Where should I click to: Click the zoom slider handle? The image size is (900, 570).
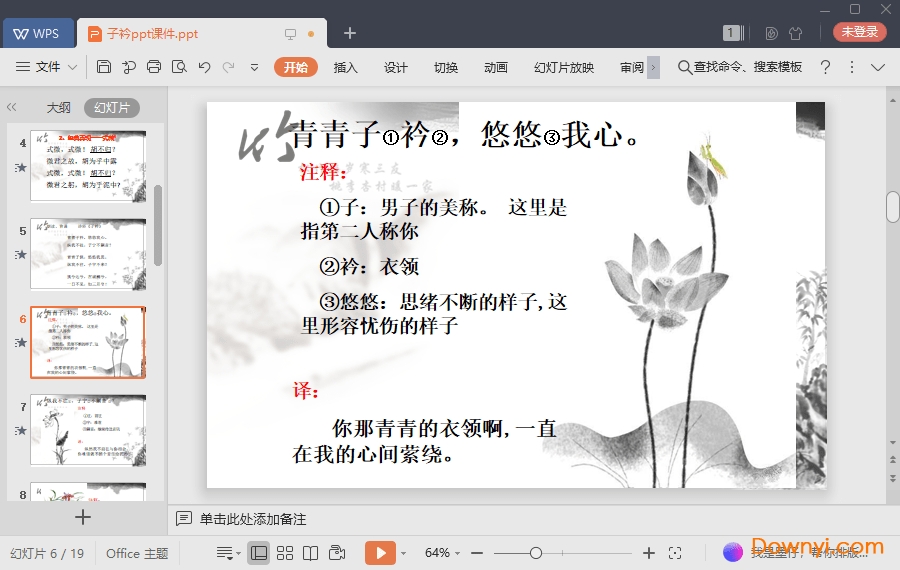(536, 553)
